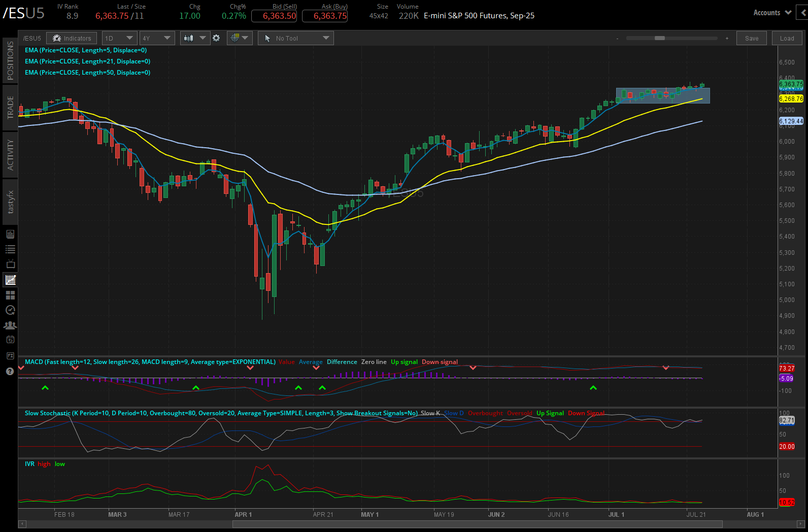
Task: Click the /ESU5 chart symbol field
Action: [x=32, y=38]
